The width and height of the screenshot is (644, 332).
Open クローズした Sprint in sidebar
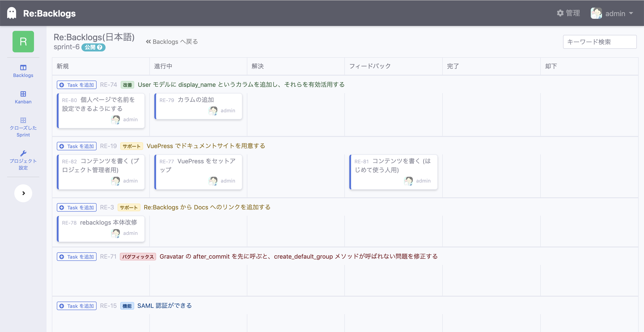[23, 127]
